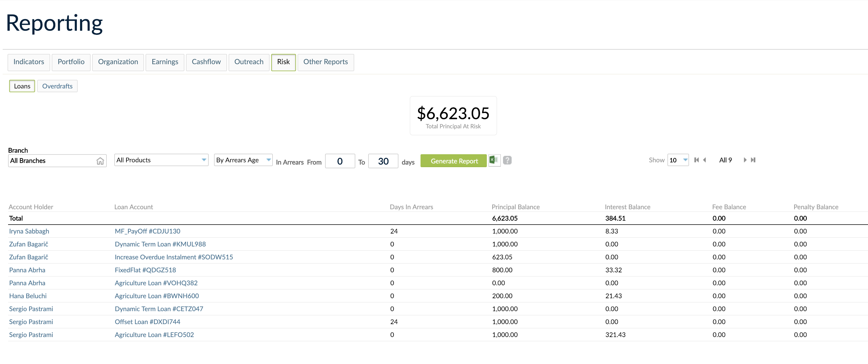868x364 pixels.
Task: Open the Cashflow tab
Action: point(206,62)
